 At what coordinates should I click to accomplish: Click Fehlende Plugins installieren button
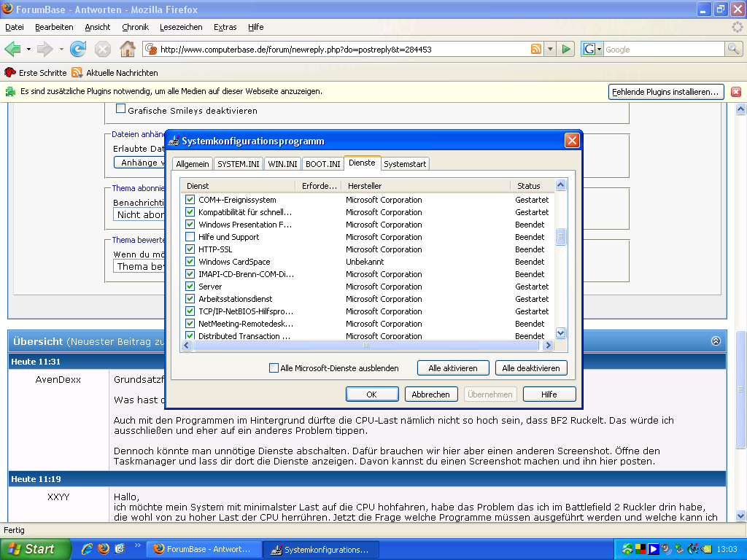click(665, 92)
